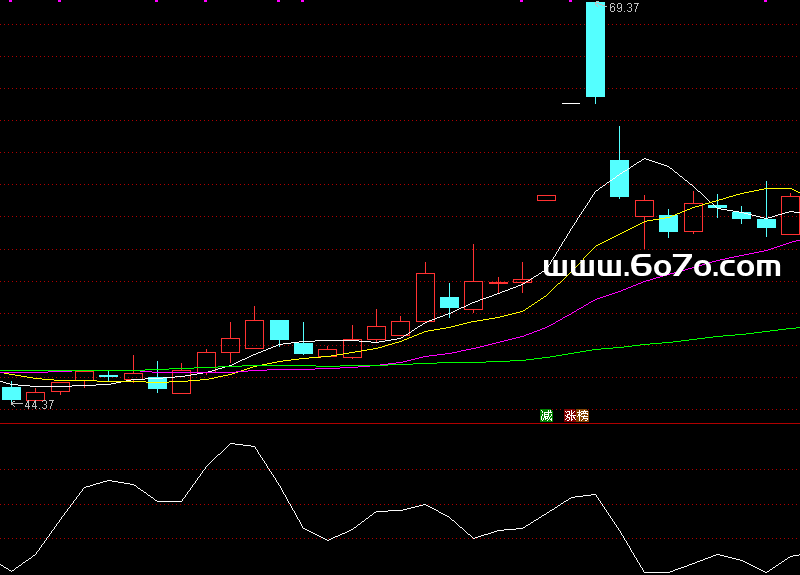Select the red candle at the right edge

791,215
